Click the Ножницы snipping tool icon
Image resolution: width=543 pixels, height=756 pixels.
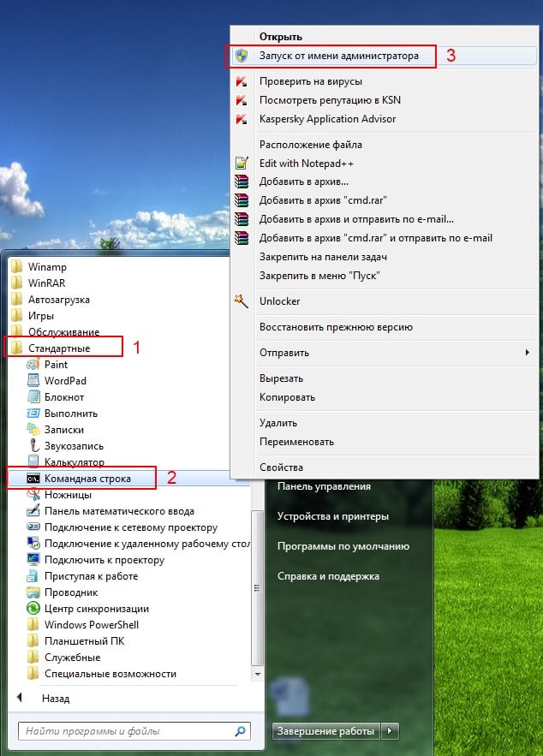point(33,495)
